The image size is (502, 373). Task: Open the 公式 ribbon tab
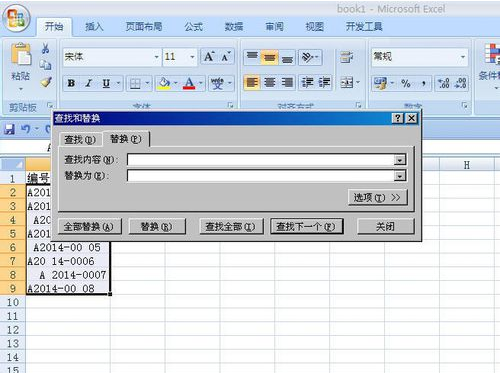194,26
